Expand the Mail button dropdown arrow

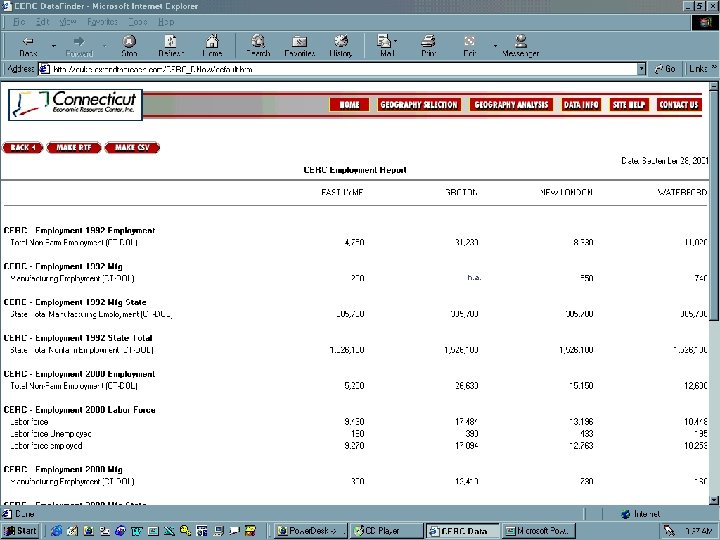pyautogui.click(x=396, y=41)
